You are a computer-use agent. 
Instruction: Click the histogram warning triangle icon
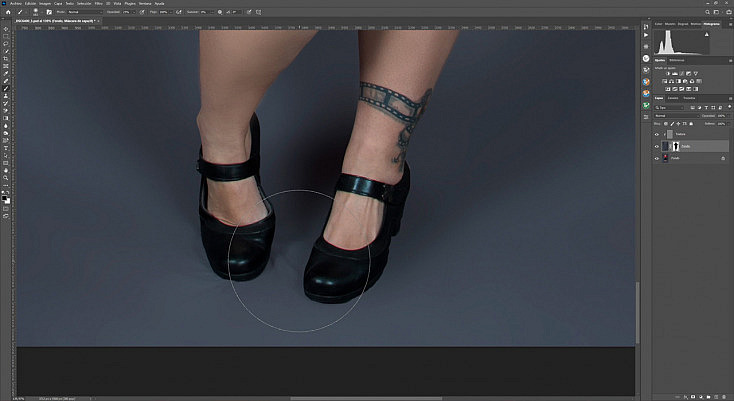707,35
